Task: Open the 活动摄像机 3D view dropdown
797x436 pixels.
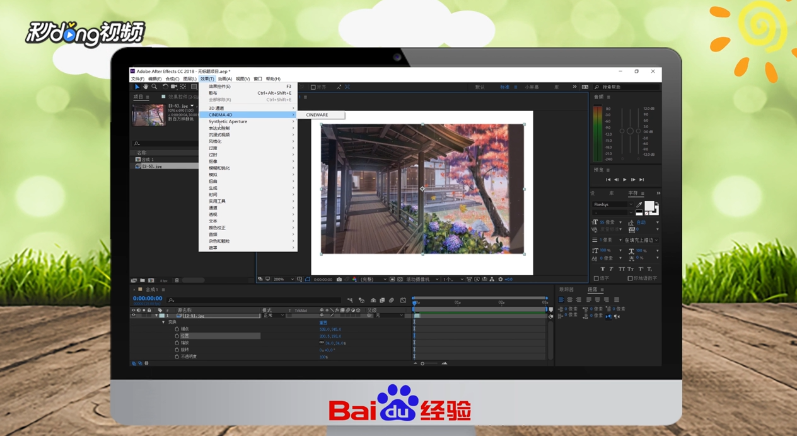Action: coord(421,279)
